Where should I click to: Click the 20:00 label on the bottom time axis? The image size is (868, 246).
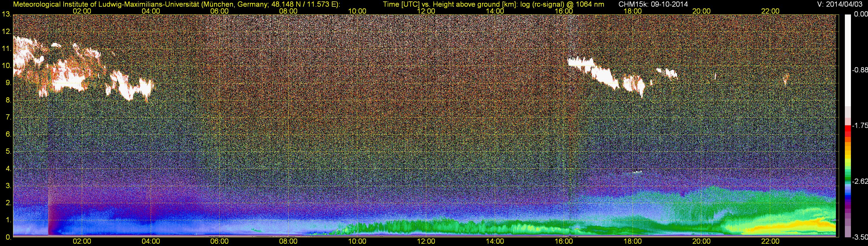702,241
